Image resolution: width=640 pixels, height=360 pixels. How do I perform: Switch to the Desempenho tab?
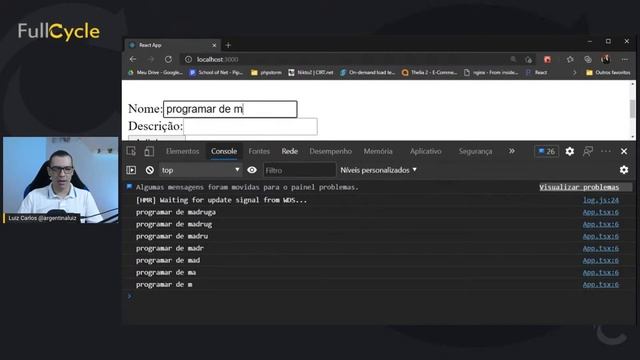[x=330, y=151]
